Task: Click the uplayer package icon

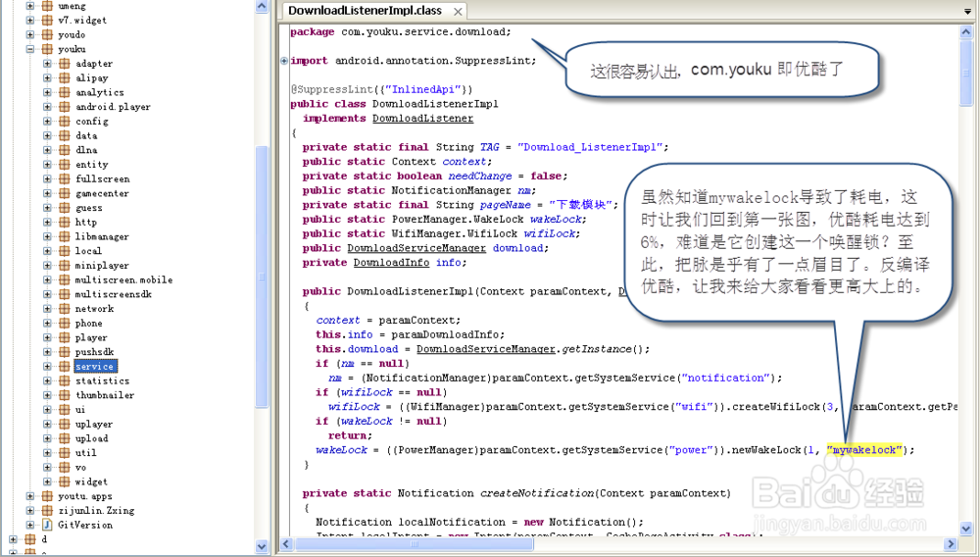Action: click(x=65, y=424)
